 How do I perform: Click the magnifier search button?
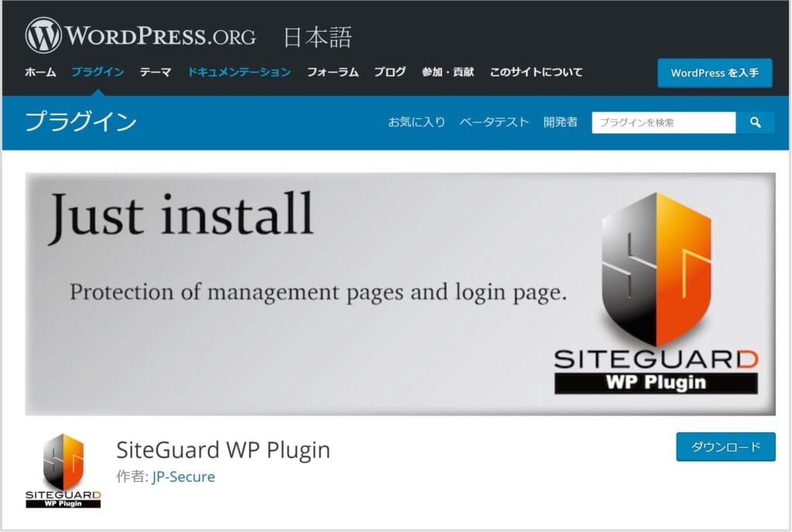[x=755, y=122]
